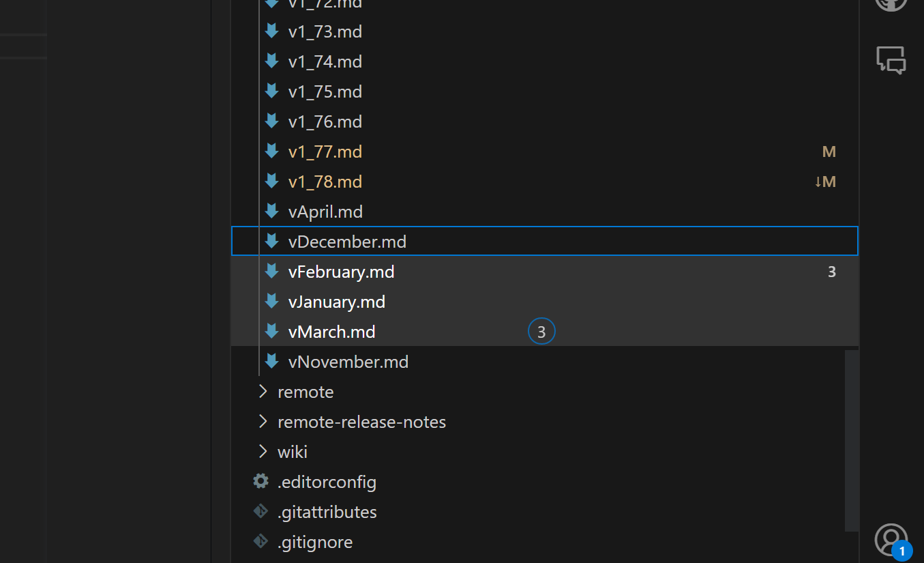Select the vDecember.md file
The width and height of the screenshot is (924, 563).
click(x=347, y=241)
